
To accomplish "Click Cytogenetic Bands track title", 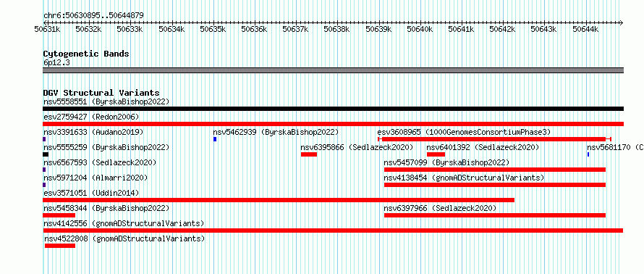I will [86, 54].
